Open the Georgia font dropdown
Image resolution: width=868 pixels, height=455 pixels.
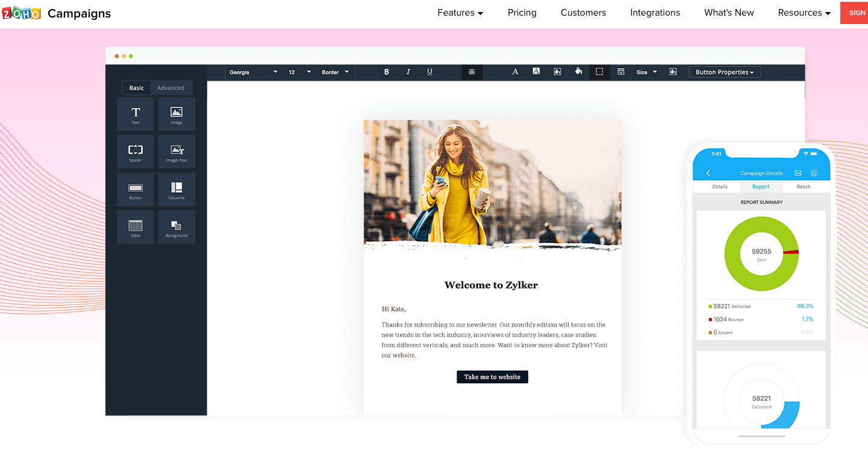pos(253,72)
